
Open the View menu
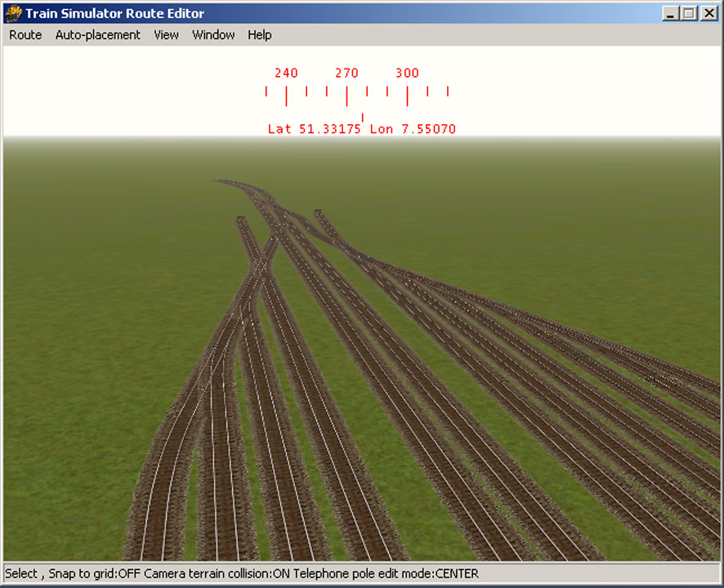point(166,35)
